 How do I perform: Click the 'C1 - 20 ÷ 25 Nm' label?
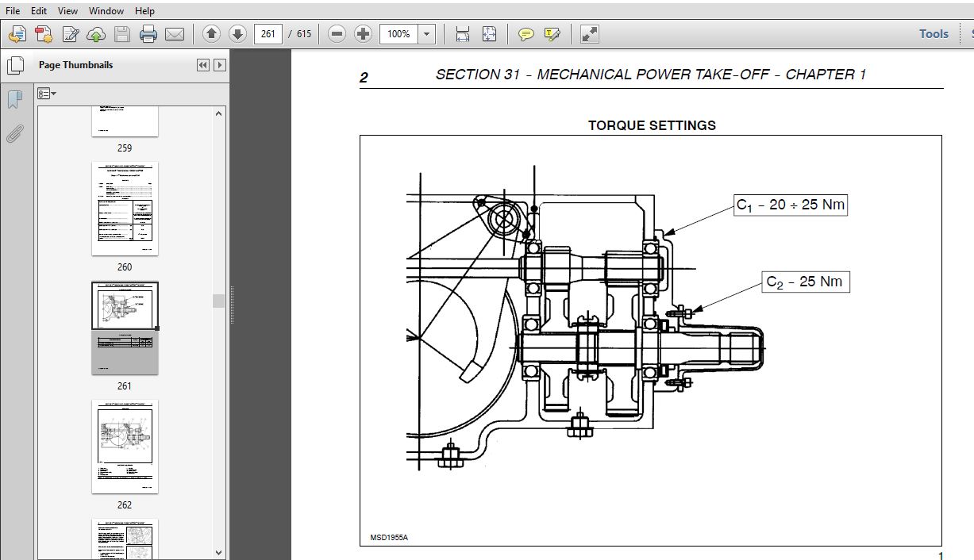click(x=791, y=205)
